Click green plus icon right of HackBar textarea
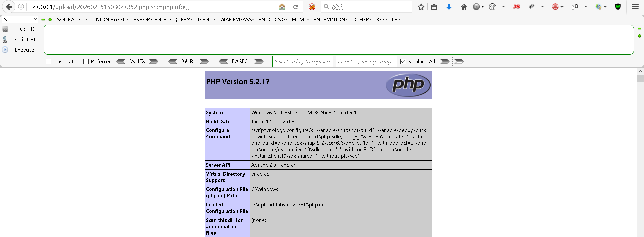This screenshot has width=644, height=237. (640, 36)
